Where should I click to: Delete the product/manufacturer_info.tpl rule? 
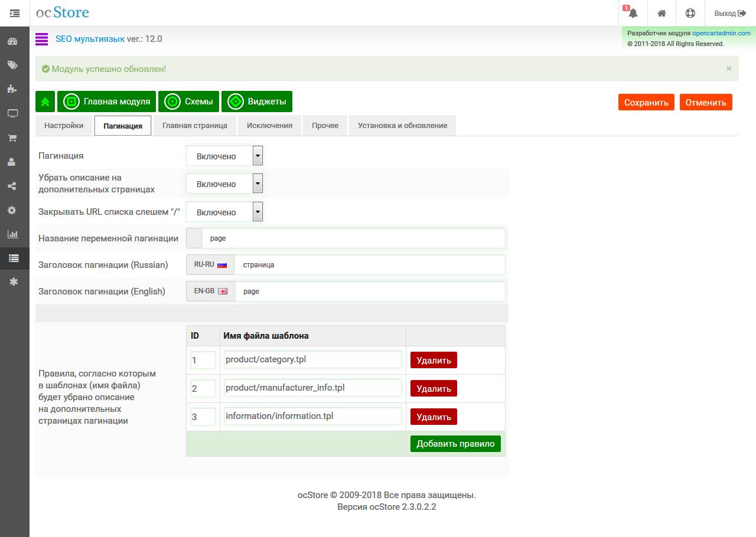434,388
